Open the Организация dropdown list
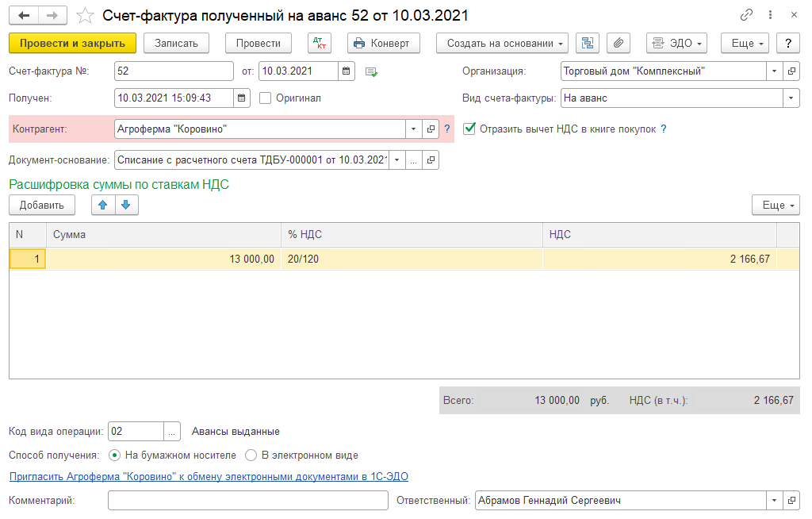The image size is (812, 519). click(x=775, y=71)
